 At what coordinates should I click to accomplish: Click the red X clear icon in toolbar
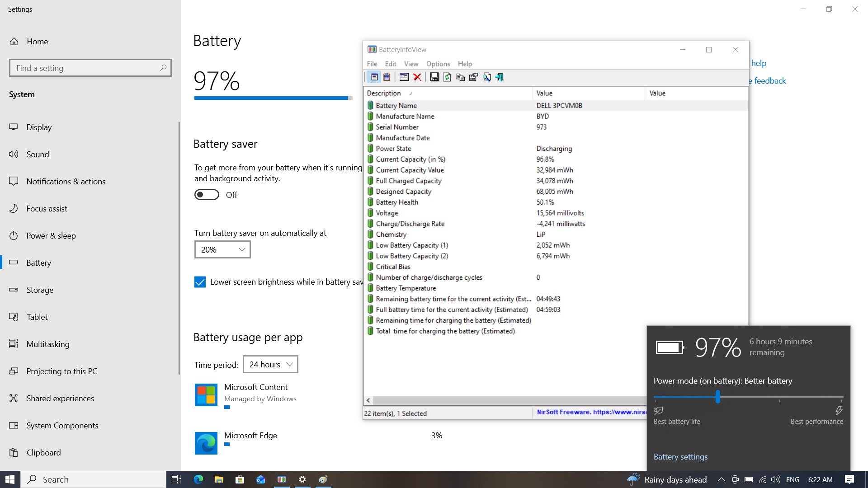click(417, 77)
